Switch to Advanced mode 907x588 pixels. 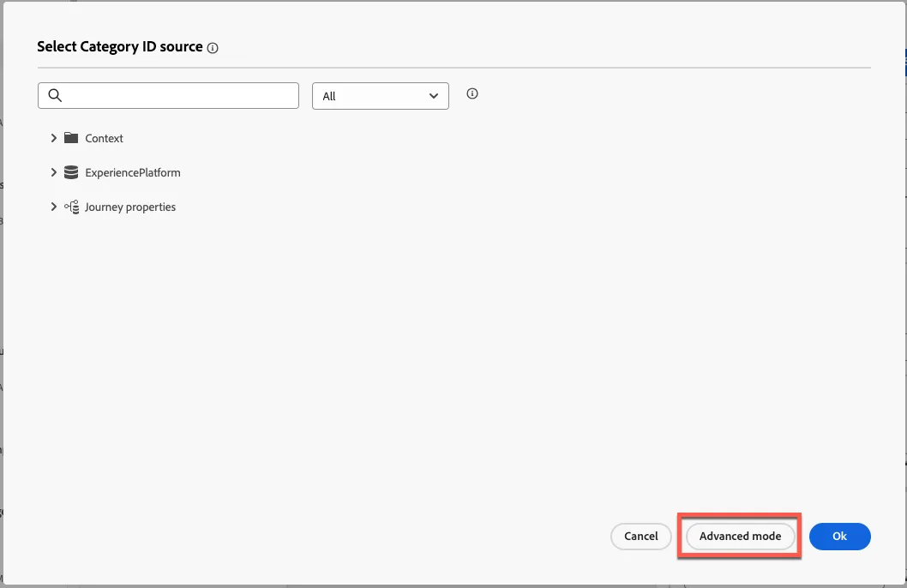click(x=740, y=536)
